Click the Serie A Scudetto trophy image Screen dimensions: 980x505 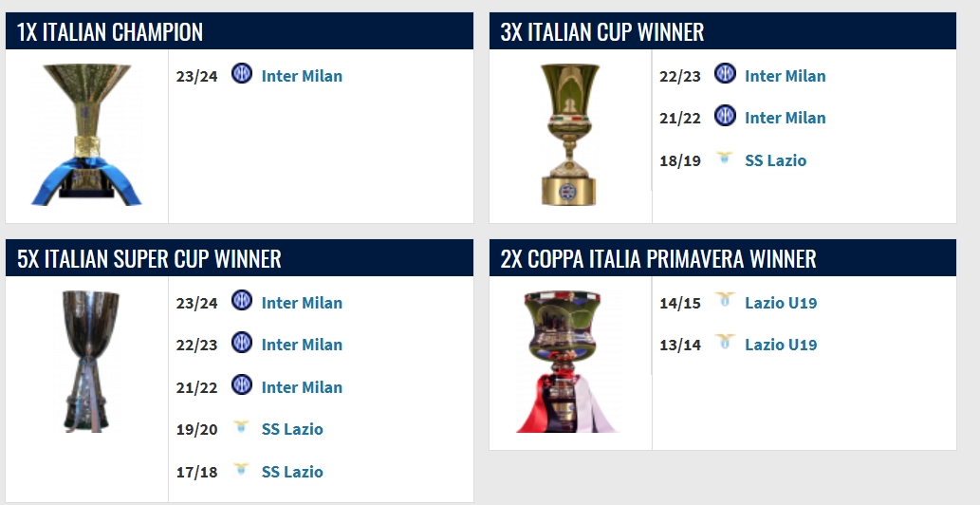pos(86,133)
